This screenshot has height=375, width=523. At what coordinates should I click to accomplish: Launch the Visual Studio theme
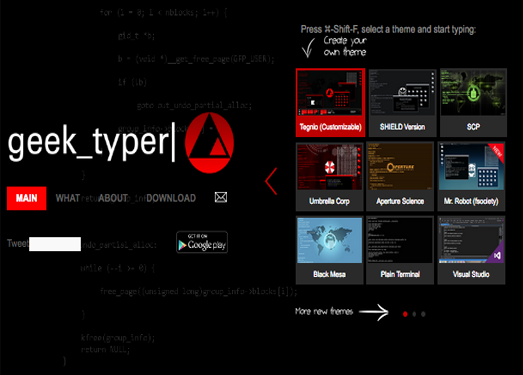click(471, 250)
